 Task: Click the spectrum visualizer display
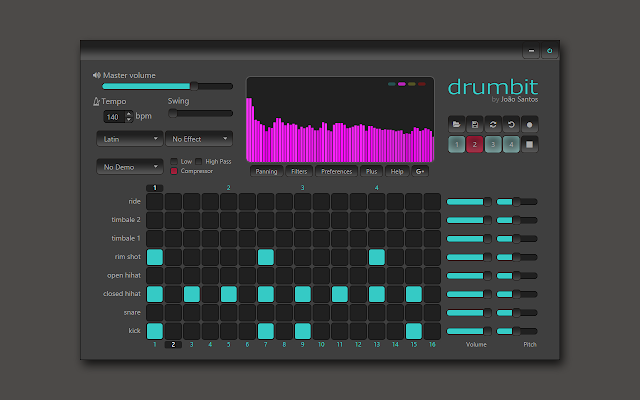pos(340,120)
